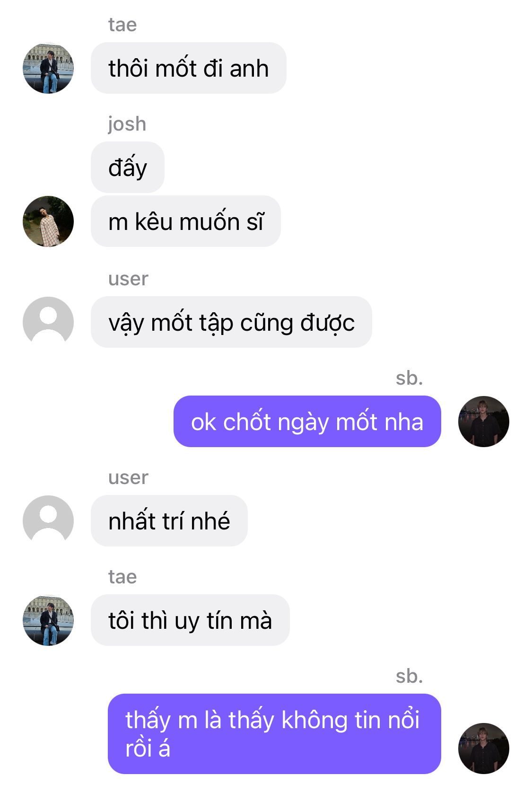Click 'sb.' name above 'ok chốt ngày mốt nha'
This screenshot has height=793, width=532.
click(409, 378)
